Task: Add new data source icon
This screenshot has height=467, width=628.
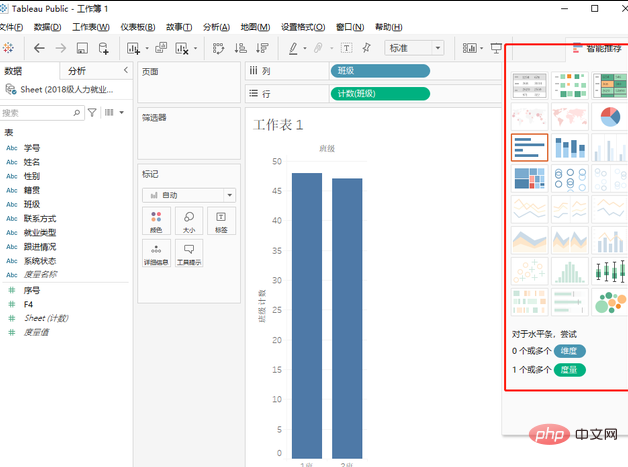Action: tap(104, 48)
